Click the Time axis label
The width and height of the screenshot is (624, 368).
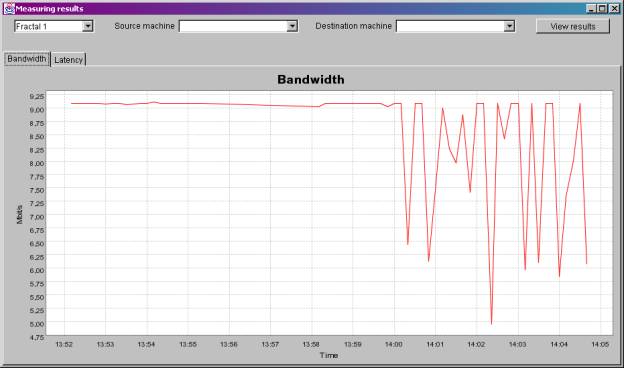click(329, 355)
